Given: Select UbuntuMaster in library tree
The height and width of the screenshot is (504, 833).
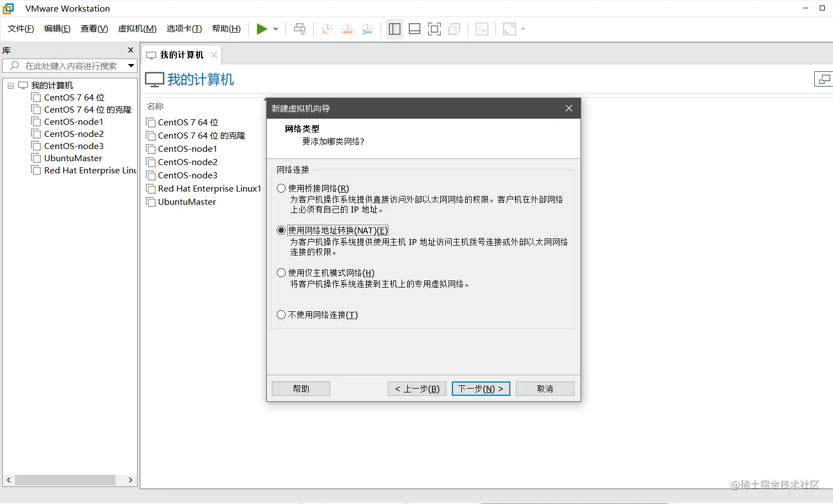Looking at the screenshot, I should 73,158.
